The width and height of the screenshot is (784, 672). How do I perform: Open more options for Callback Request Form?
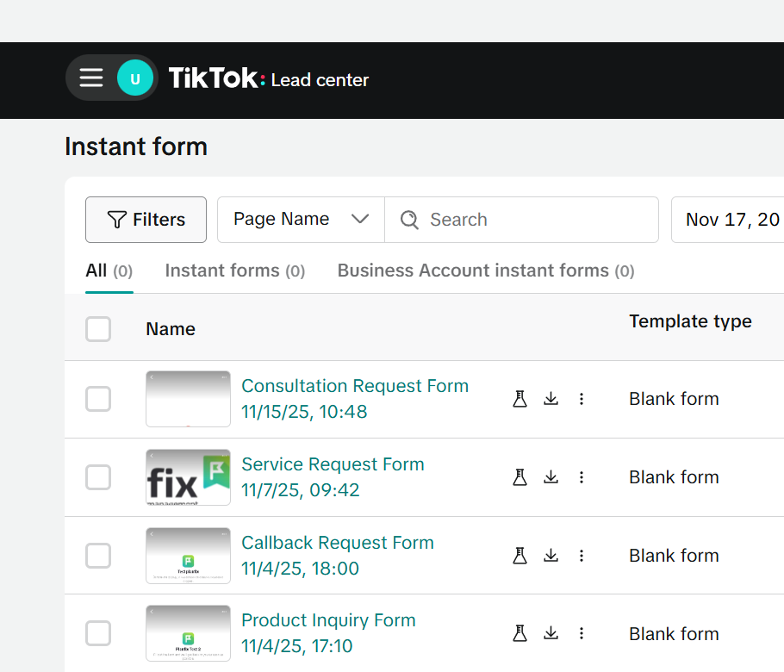point(582,556)
